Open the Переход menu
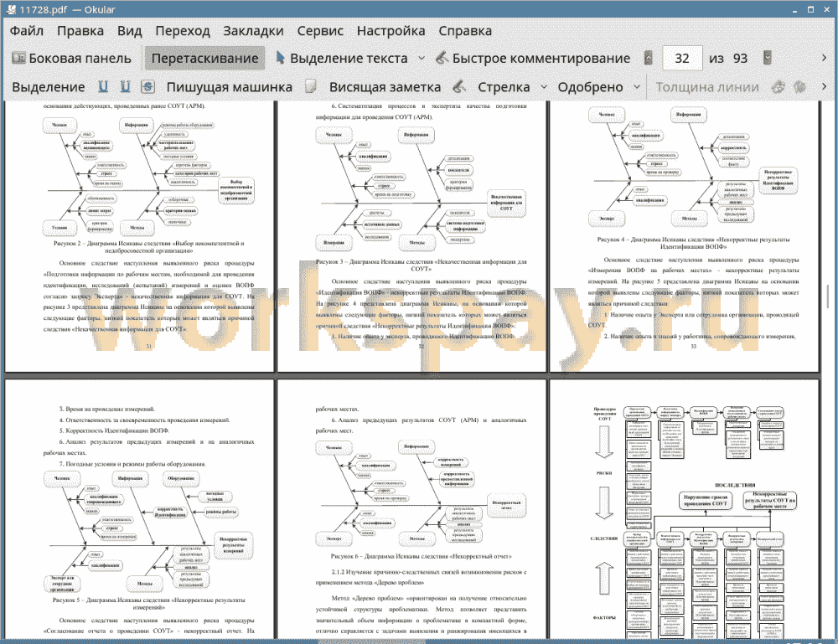This screenshot has height=644, width=838. (182, 31)
